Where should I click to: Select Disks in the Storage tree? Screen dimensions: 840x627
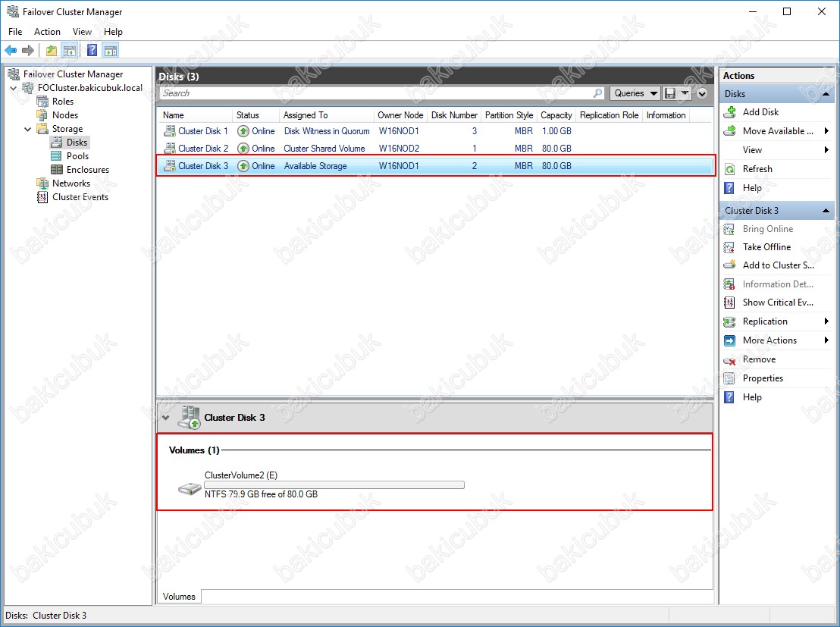[77, 142]
